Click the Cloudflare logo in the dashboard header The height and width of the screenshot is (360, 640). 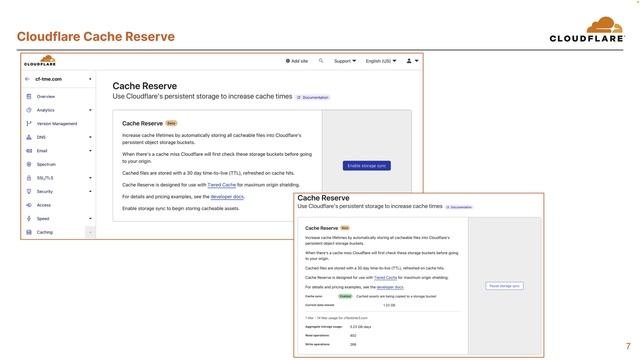click(40, 61)
